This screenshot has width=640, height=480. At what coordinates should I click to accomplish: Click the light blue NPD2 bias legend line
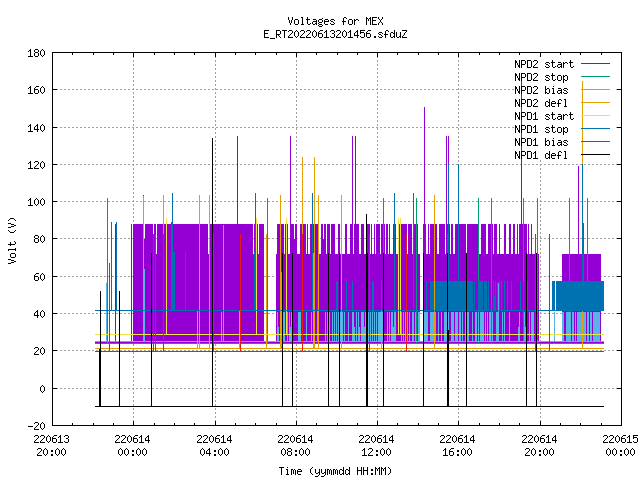[596, 89]
